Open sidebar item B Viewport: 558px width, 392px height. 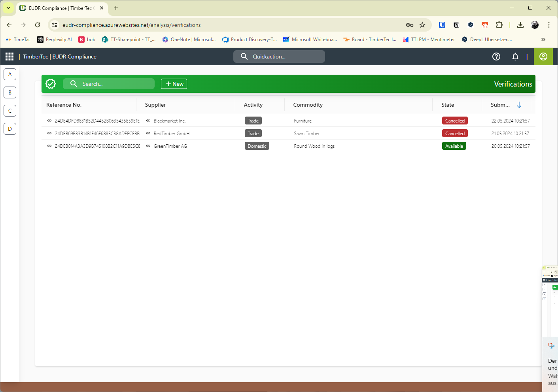10,92
